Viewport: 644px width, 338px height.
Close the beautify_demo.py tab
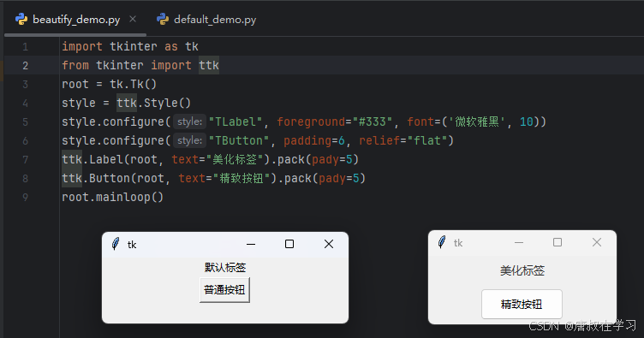tap(132, 19)
